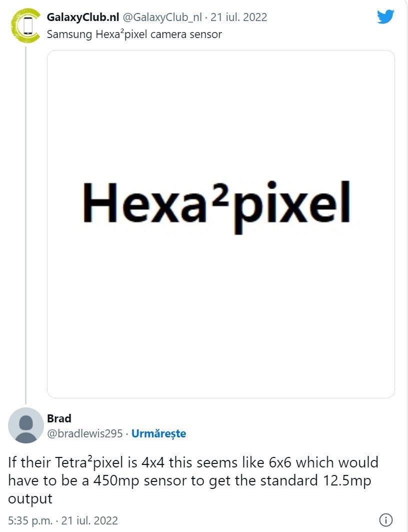Click the GalaxyClub.nl profile avatar
This screenshot has height=532, width=408.
click(x=25, y=26)
